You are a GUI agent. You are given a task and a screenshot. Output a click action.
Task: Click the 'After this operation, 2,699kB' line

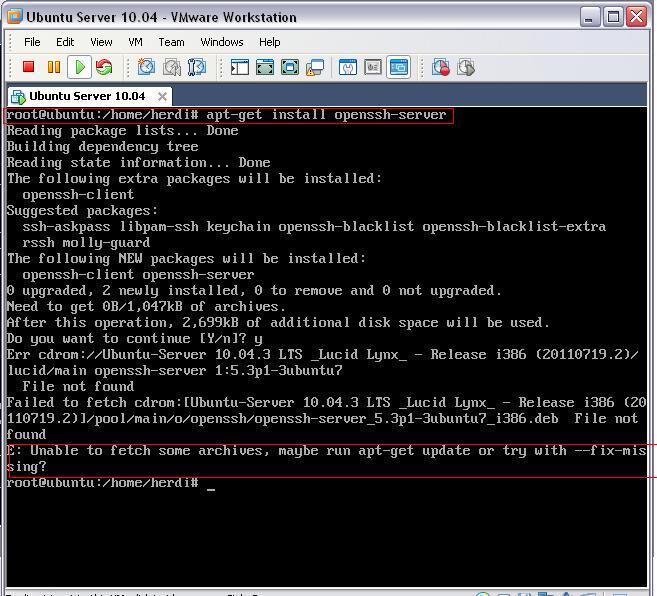[x=278, y=322]
